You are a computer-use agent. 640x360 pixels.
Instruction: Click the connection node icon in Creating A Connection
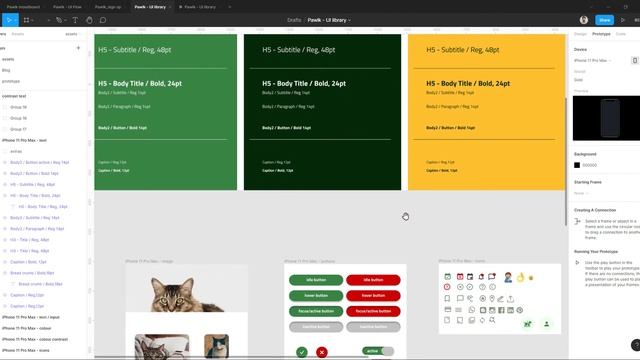[578, 221]
